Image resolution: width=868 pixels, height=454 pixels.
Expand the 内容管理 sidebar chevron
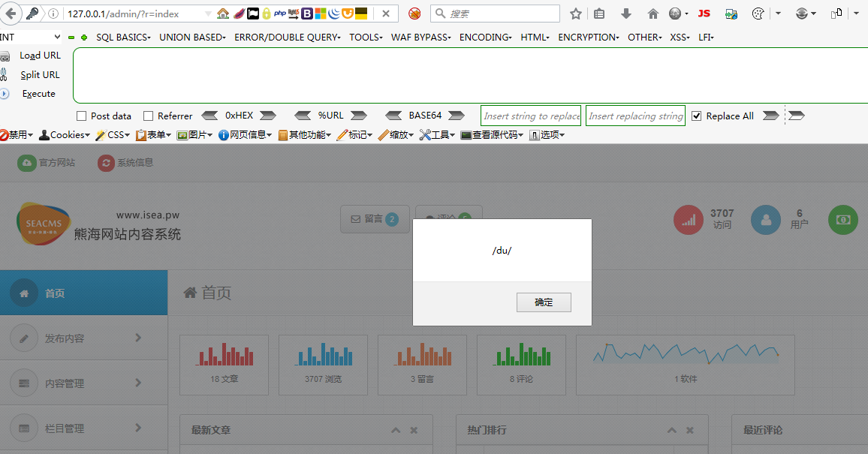(x=138, y=383)
